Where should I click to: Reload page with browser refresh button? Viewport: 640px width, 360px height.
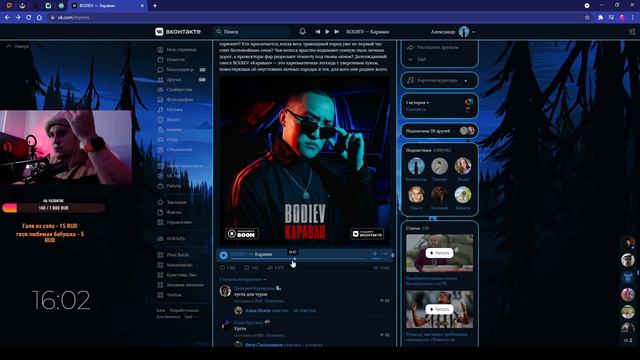click(29, 18)
